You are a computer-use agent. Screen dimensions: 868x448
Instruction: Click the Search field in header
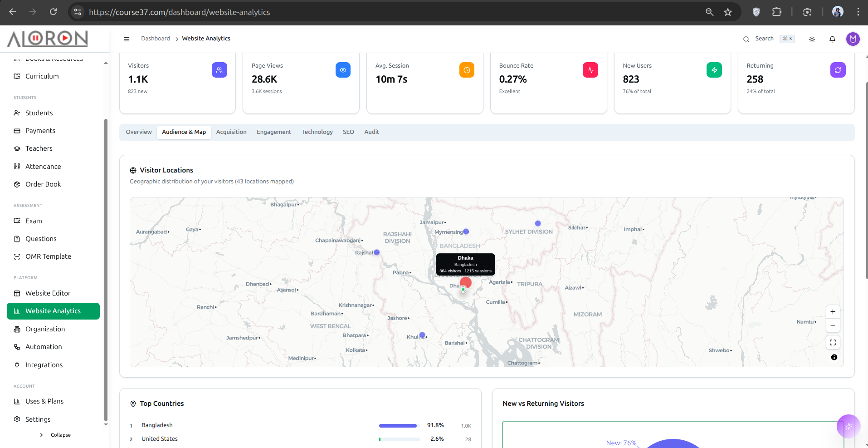tap(764, 39)
